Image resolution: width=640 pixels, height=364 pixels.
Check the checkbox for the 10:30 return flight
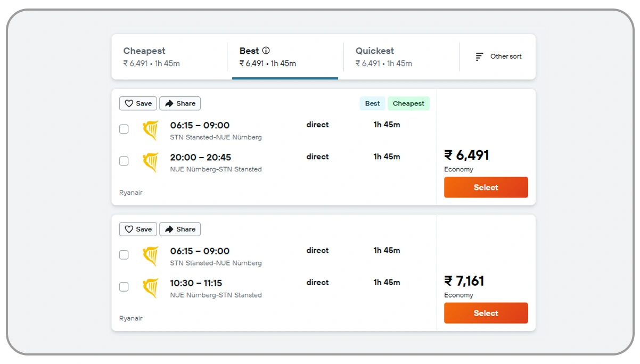(x=124, y=286)
